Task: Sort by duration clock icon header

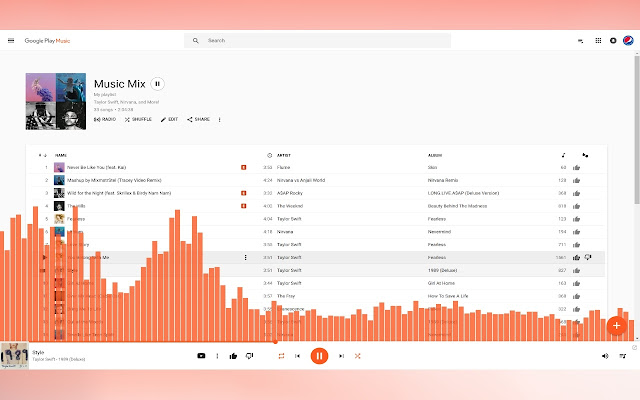Action: point(269,156)
